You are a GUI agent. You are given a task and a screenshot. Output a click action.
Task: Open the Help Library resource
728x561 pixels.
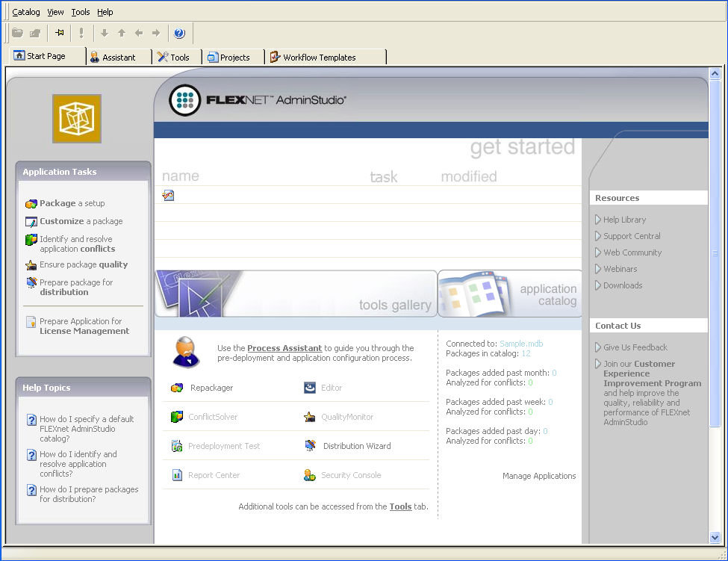coord(626,220)
